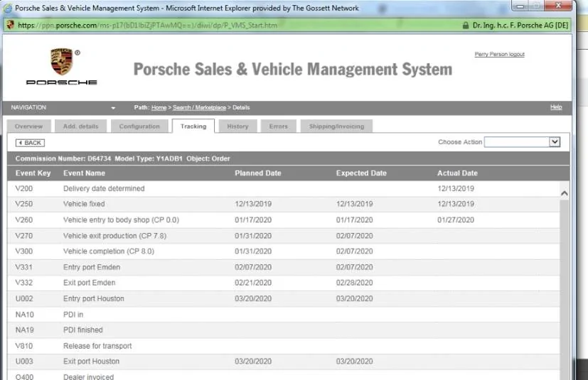Select the V200 event key cell
Image resolution: width=588 pixels, height=380 pixels.
24,188
